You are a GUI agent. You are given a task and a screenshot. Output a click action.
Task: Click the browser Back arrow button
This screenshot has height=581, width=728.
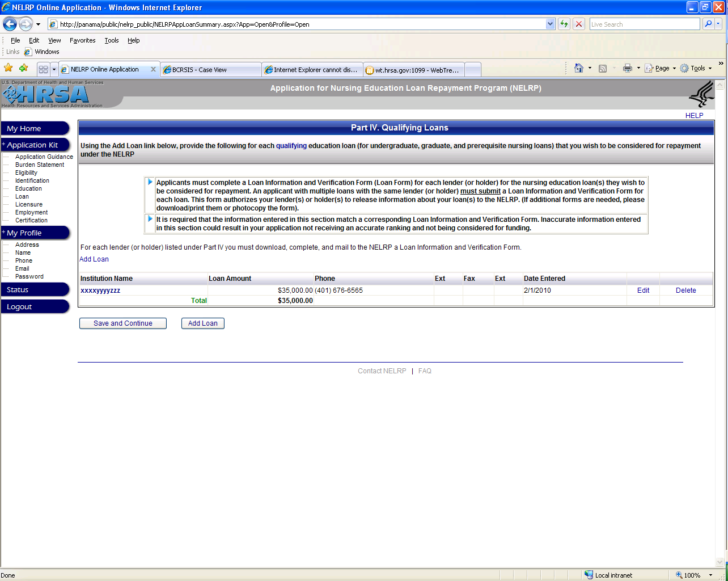click(10, 24)
